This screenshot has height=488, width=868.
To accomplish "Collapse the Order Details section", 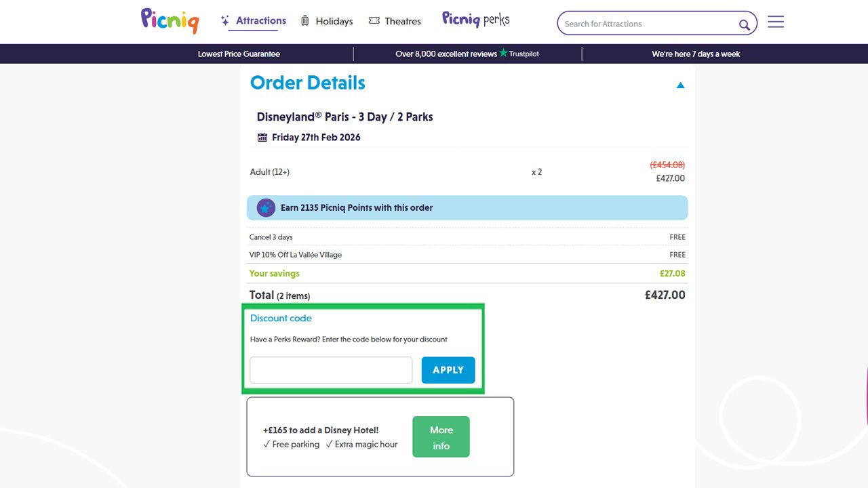I will click(x=680, y=85).
